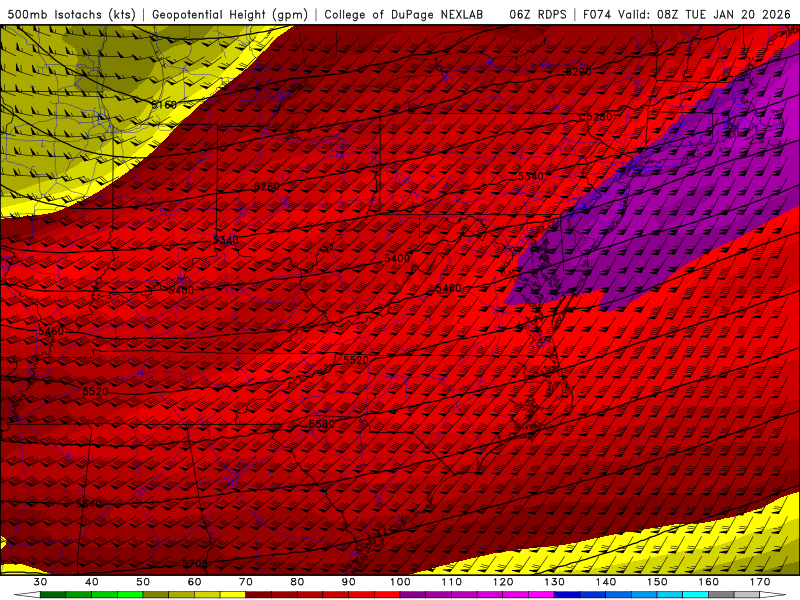This screenshot has height=600, width=800.
Task: Click the purple swatch right of 100
Action: coord(413,595)
